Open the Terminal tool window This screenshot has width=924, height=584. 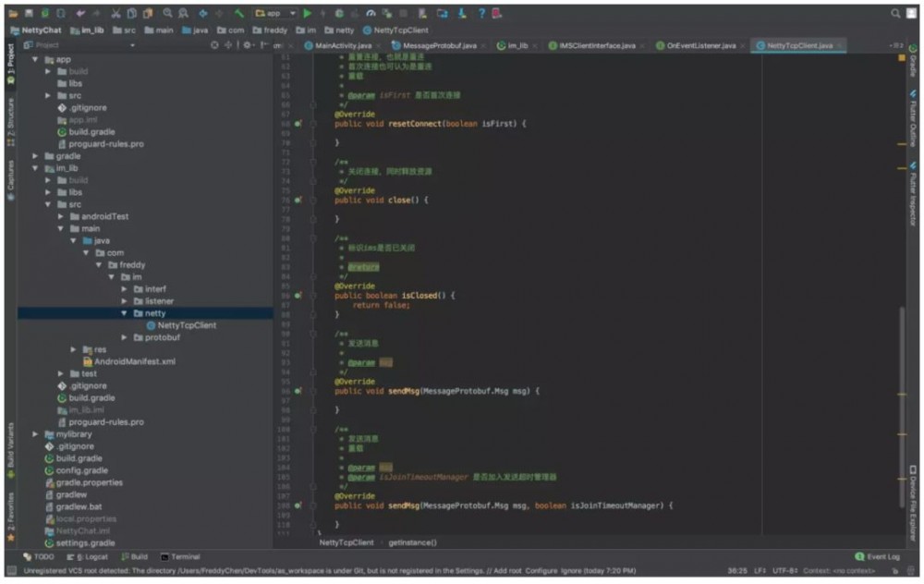(x=180, y=557)
